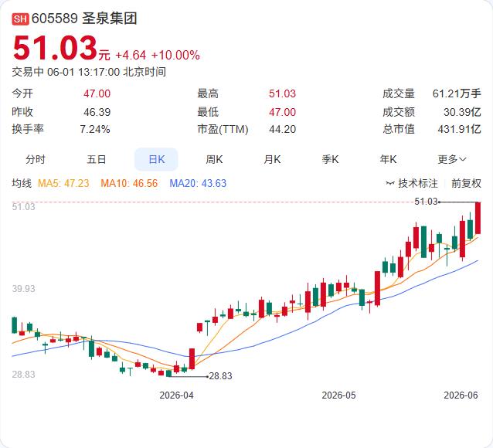The height and width of the screenshot is (448, 493).
Task: Open the 月K chart tab
Action: click(272, 159)
